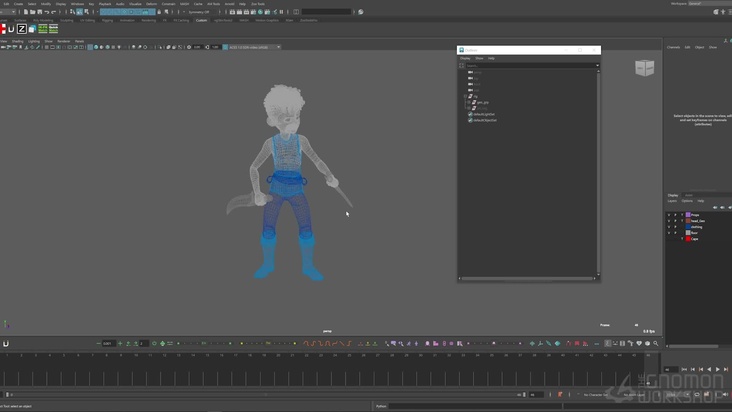Image resolution: width=732 pixels, height=412 pixels.
Task: Click the Z shelf icon
Action: click(x=21, y=29)
